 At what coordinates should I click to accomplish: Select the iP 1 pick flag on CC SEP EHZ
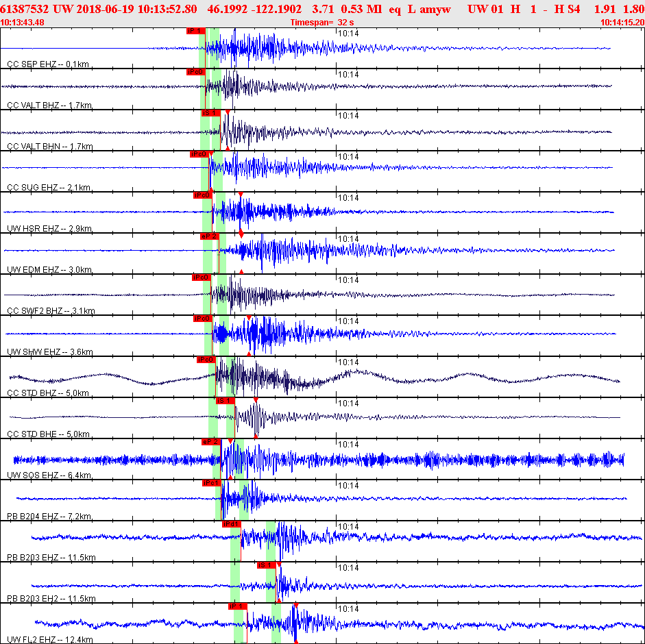195,31
